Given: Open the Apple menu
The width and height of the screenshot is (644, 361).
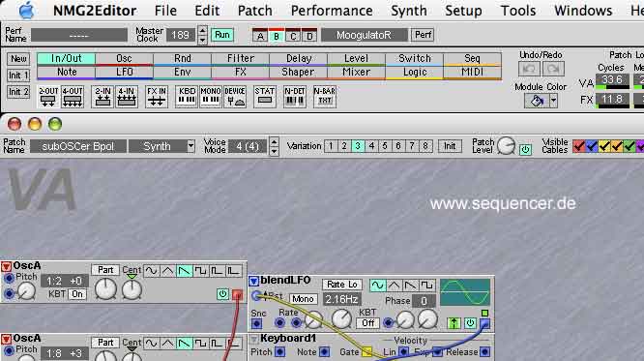Looking at the screenshot, I should coord(27,11).
